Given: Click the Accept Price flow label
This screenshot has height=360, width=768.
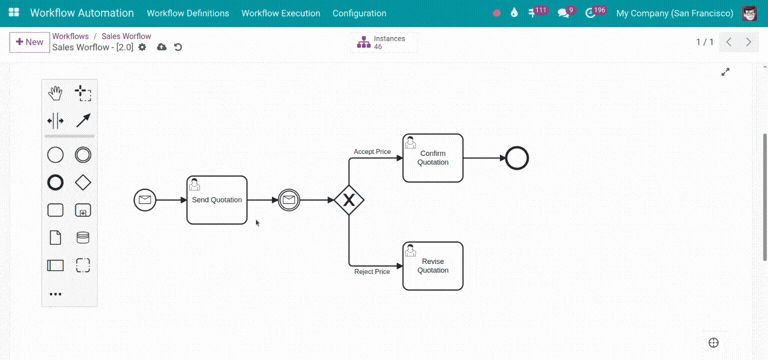Looking at the screenshot, I should pos(372,152).
